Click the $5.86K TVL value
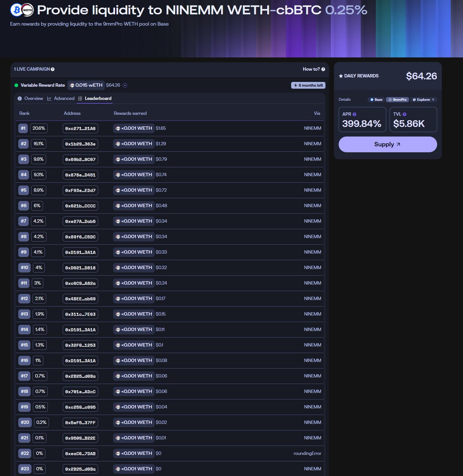 point(409,124)
